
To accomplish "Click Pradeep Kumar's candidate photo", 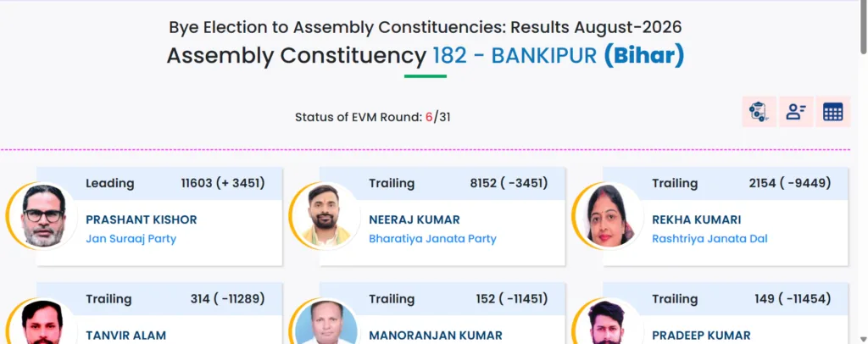I will pos(609,322).
